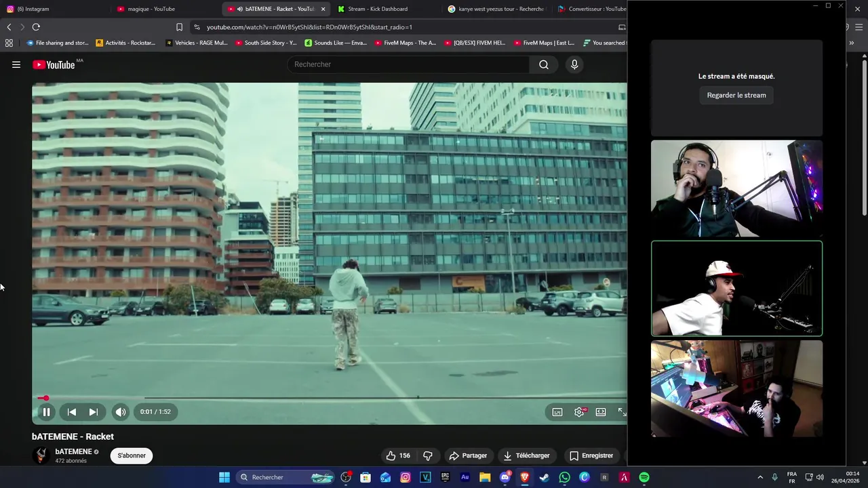Select the headphones user's webcam tile

point(736,188)
